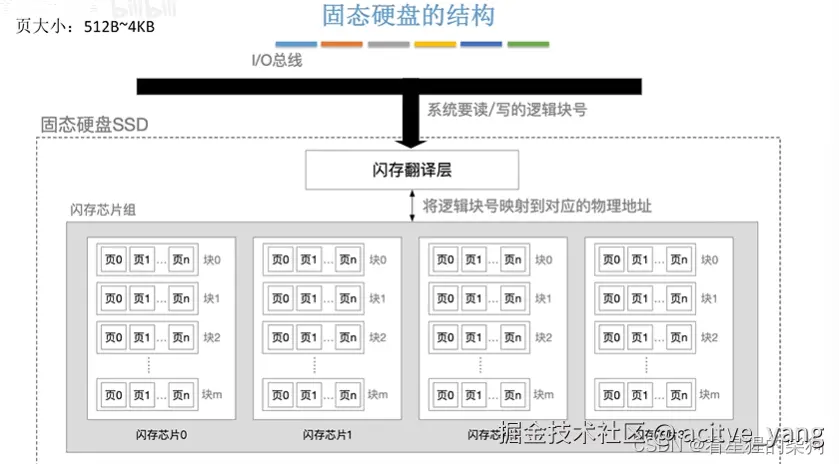This screenshot has height=464, width=839.
Task: Select 页1 in 块m of 闪存芯片0
Action: pyautogui.click(x=142, y=395)
